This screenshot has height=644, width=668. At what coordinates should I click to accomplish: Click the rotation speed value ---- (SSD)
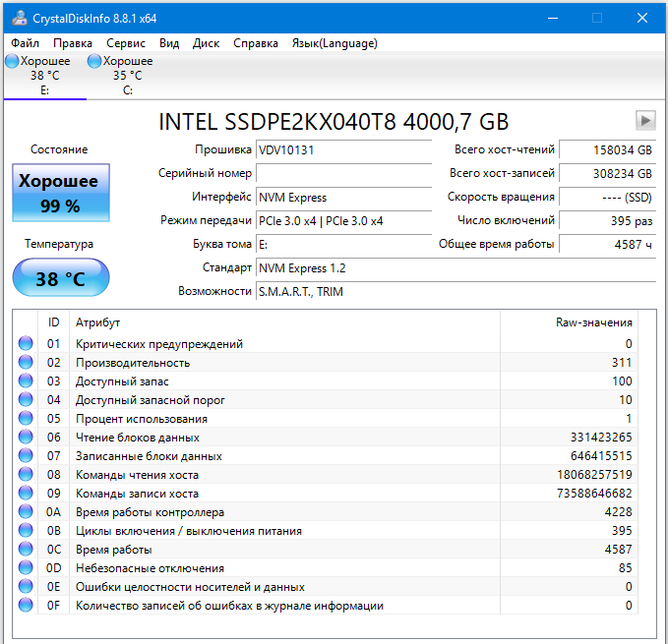click(x=607, y=198)
